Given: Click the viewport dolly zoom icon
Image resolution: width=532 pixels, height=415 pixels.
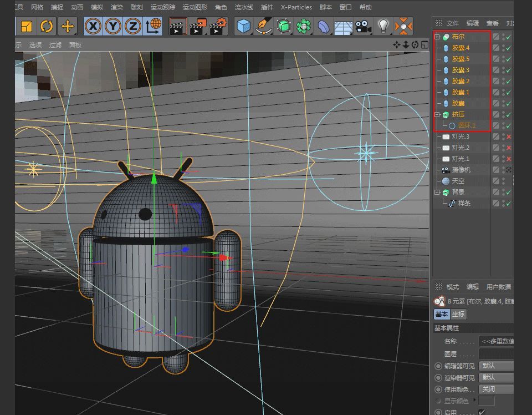Looking at the screenshot, I should [406, 44].
